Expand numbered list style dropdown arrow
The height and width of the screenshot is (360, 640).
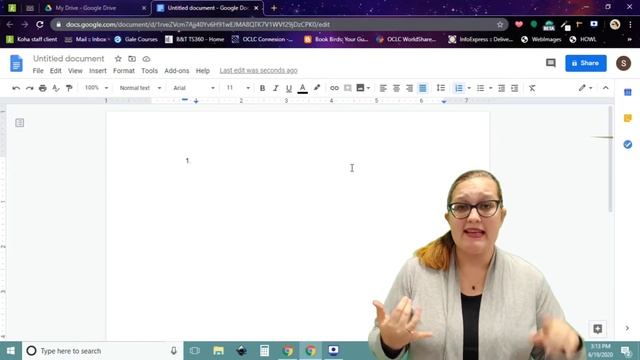coord(469,88)
